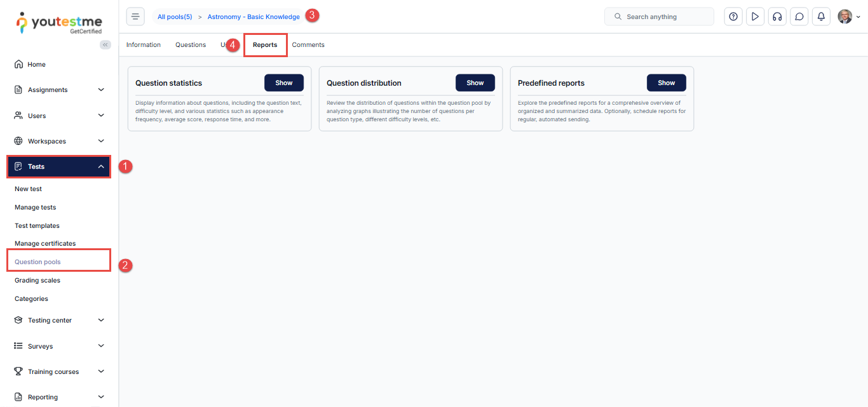Show the Question statistics report
Screen dimensions: 868x407
click(283, 83)
